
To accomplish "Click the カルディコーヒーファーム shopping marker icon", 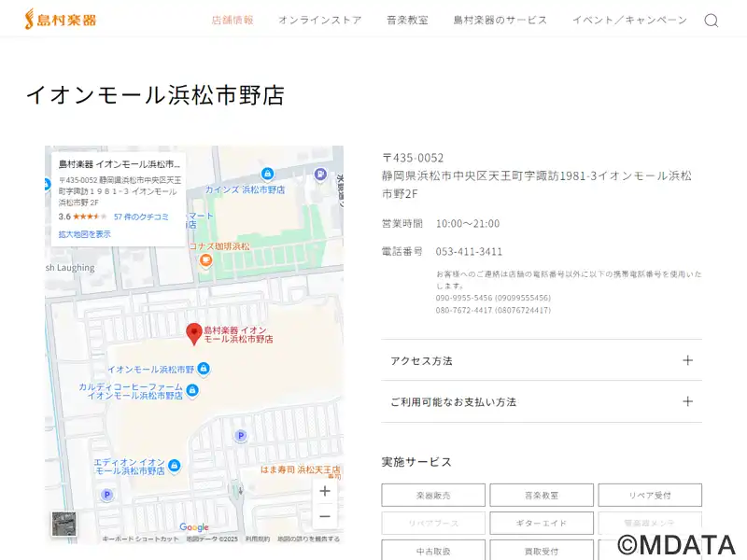I will (x=192, y=391).
